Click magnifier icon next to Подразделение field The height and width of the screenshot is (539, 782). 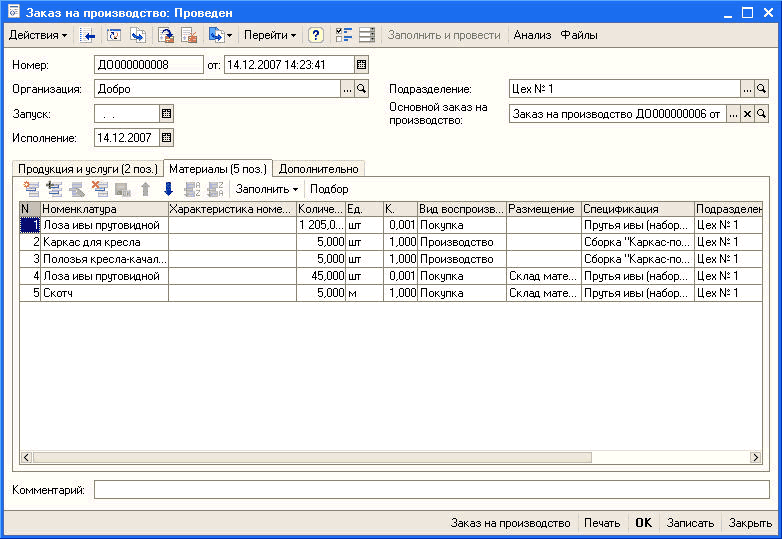coord(762,89)
